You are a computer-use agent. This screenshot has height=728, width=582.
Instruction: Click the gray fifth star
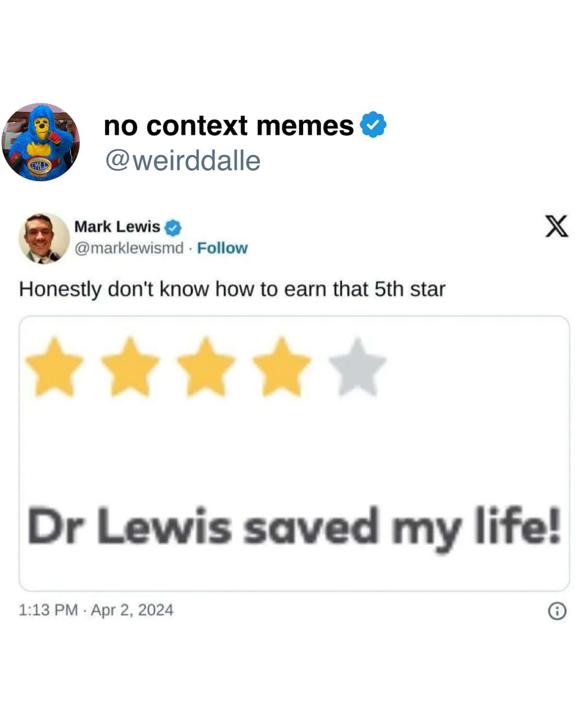click(357, 366)
